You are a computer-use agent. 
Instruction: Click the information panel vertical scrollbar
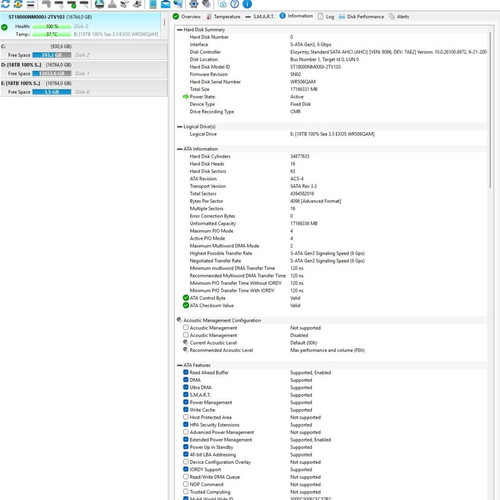point(490,110)
